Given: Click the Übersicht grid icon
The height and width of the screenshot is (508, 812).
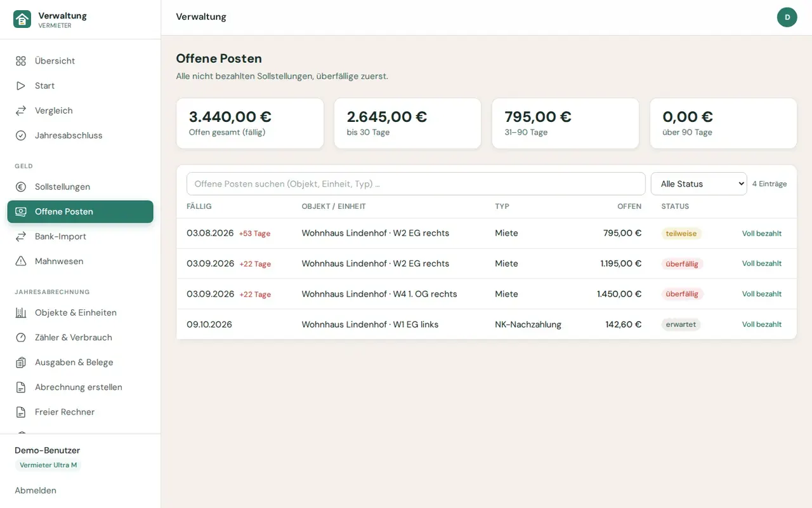Looking at the screenshot, I should [x=21, y=61].
